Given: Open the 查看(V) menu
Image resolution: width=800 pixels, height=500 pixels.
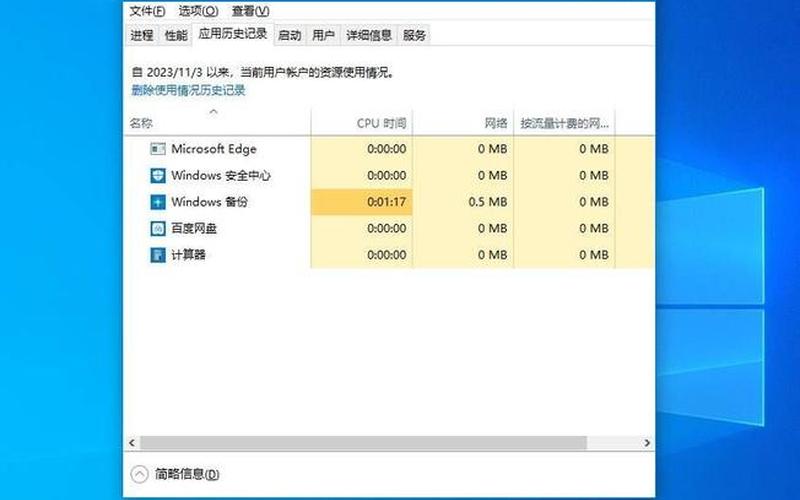Looking at the screenshot, I should pos(251,11).
